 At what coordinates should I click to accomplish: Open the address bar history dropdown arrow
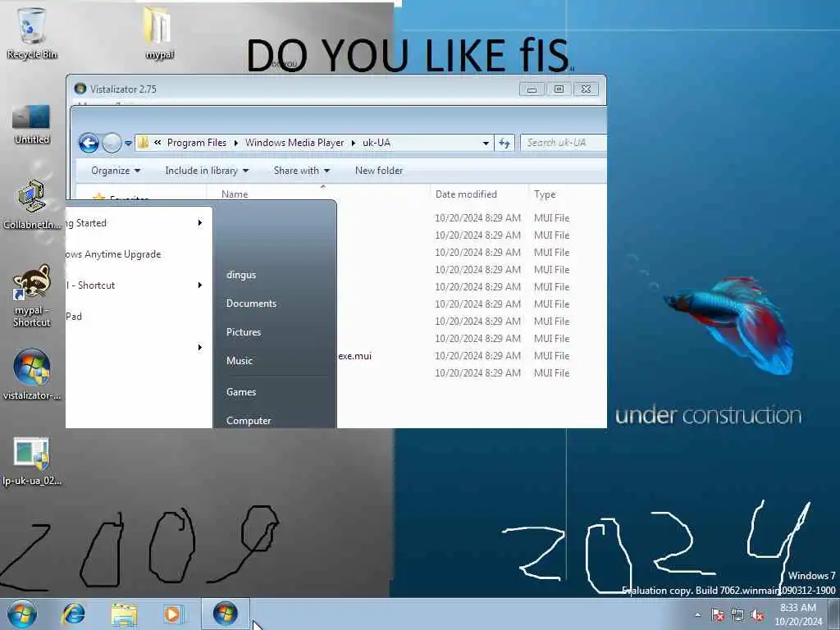(486, 143)
